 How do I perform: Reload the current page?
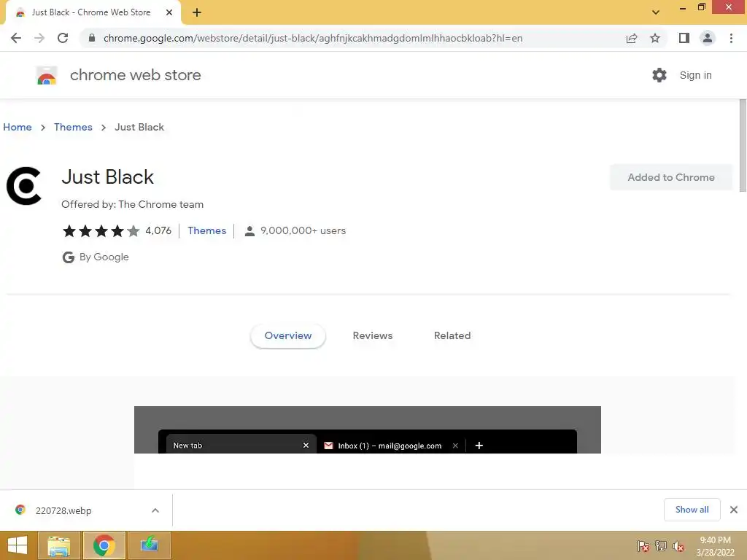tap(63, 38)
